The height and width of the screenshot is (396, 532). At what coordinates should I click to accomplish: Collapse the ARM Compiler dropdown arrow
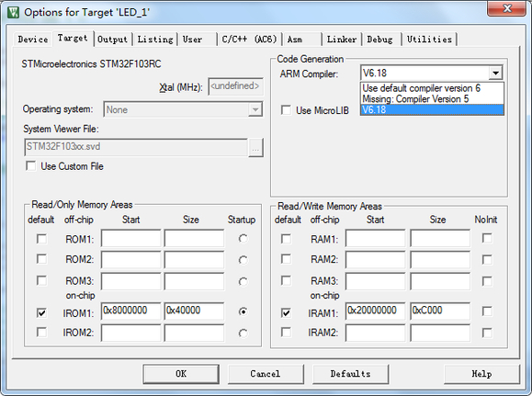tap(495, 73)
